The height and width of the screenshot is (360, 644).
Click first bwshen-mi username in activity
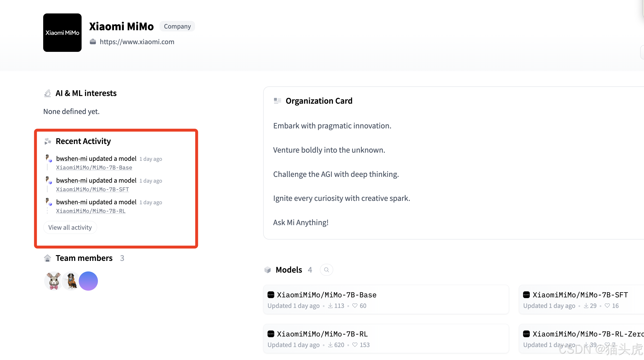tap(72, 158)
